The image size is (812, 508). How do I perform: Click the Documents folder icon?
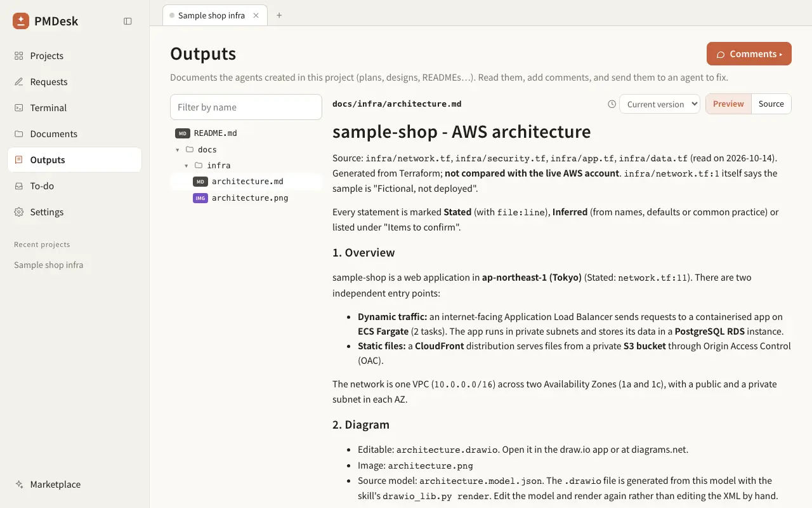coord(19,134)
